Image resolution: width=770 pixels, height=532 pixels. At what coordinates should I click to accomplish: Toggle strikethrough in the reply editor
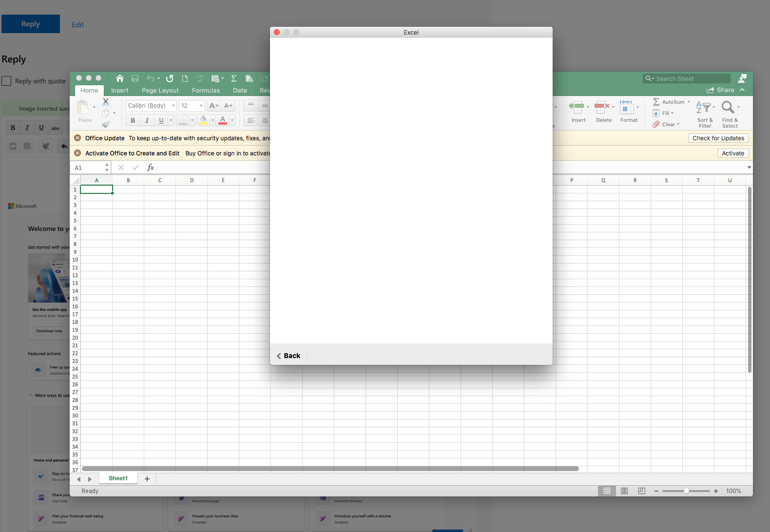[56, 128]
